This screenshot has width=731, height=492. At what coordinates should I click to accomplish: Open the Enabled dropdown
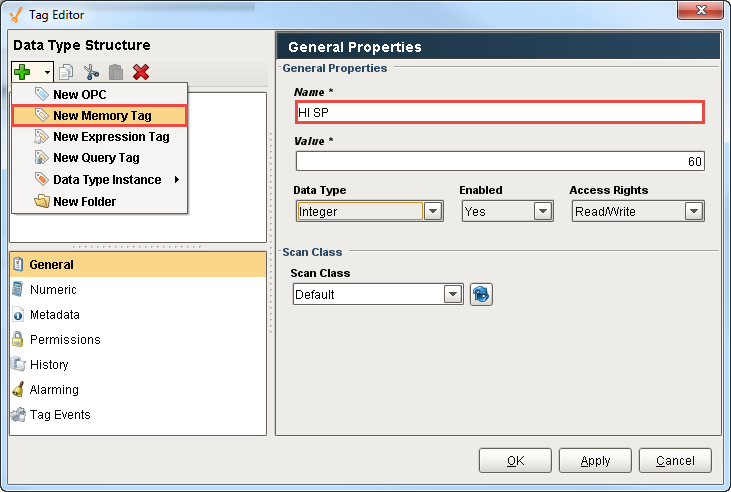[x=543, y=212]
